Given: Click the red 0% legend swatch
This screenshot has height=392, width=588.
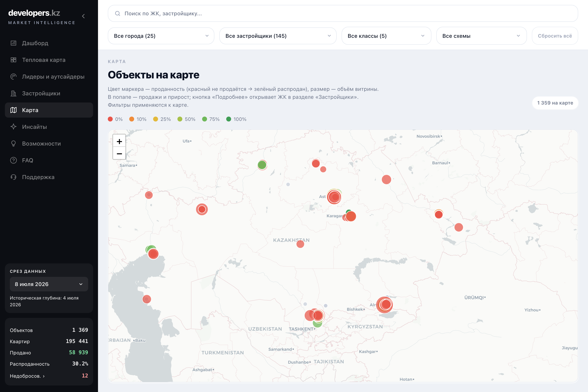Looking at the screenshot, I should [110, 119].
